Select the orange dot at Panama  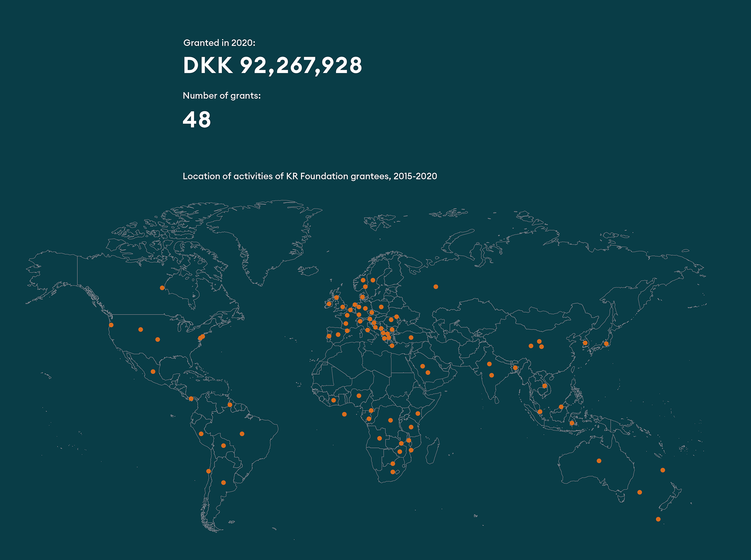click(191, 399)
